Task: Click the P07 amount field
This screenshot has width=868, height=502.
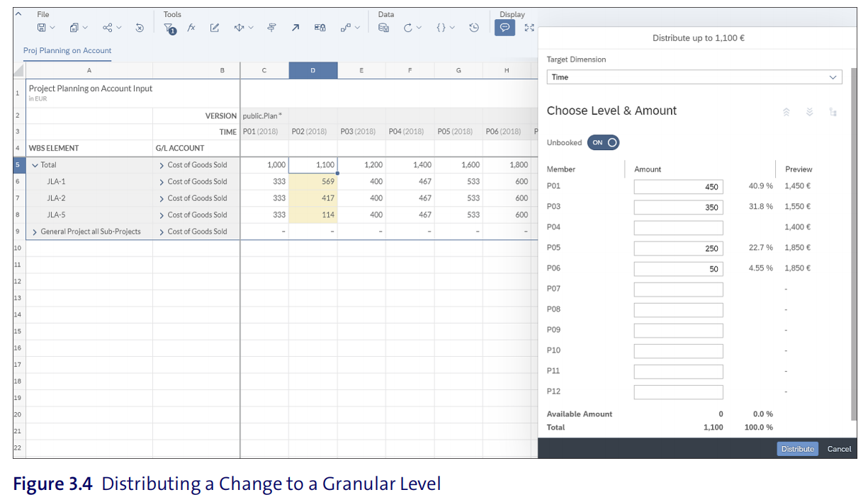Action: coord(678,290)
